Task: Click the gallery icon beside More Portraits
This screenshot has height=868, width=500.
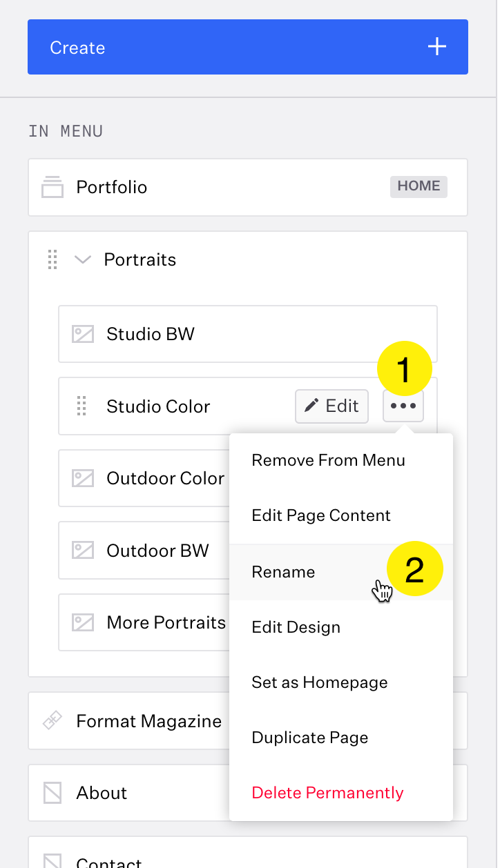Action: click(x=83, y=622)
